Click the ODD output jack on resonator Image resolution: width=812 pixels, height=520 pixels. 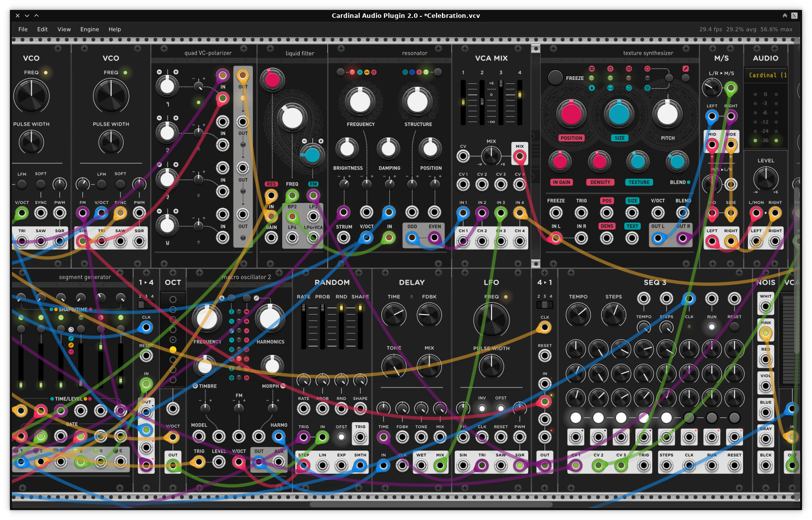click(x=412, y=238)
